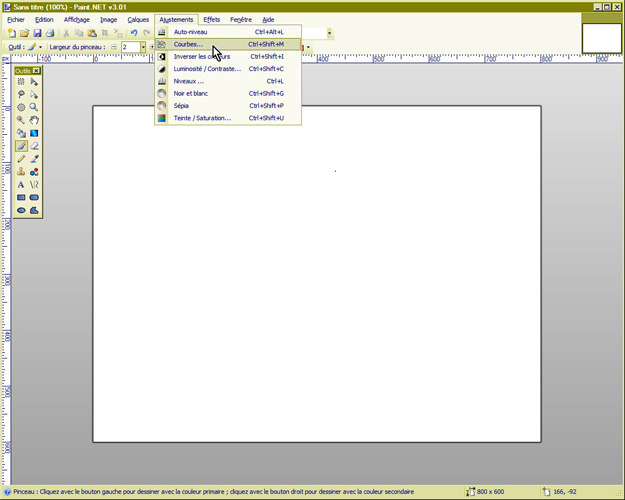
Task: Click the document thumbnail in top-right
Action: click(x=602, y=36)
